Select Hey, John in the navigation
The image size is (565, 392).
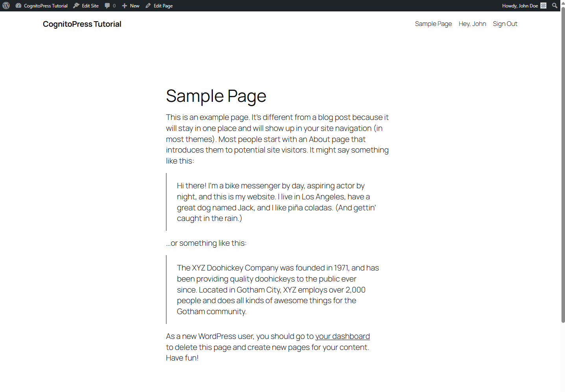[472, 24]
